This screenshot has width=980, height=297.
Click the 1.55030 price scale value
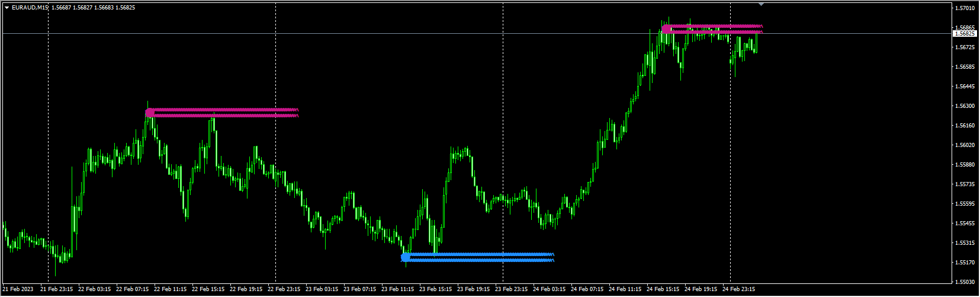(965, 282)
